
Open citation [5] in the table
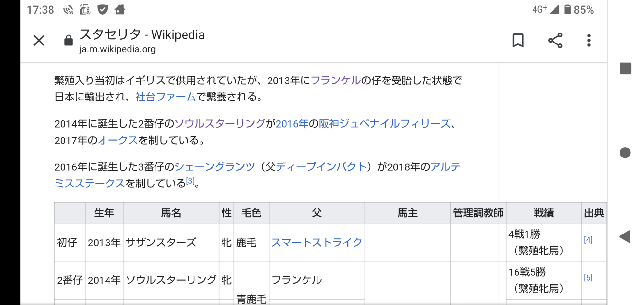(x=588, y=278)
